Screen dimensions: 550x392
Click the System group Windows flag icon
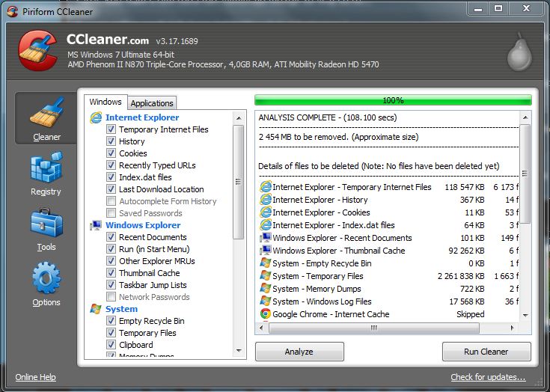(x=96, y=309)
